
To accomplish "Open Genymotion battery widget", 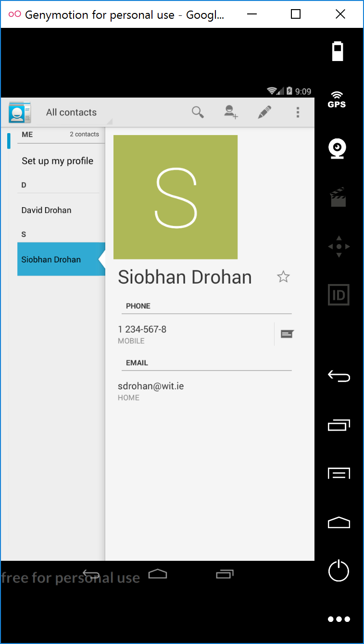I will pos(338,51).
